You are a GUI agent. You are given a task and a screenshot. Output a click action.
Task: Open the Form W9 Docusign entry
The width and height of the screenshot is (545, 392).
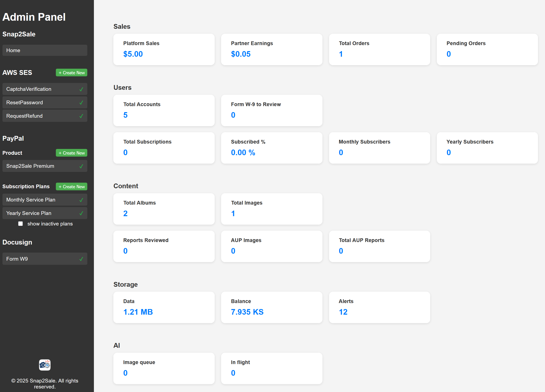pos(45,259)
